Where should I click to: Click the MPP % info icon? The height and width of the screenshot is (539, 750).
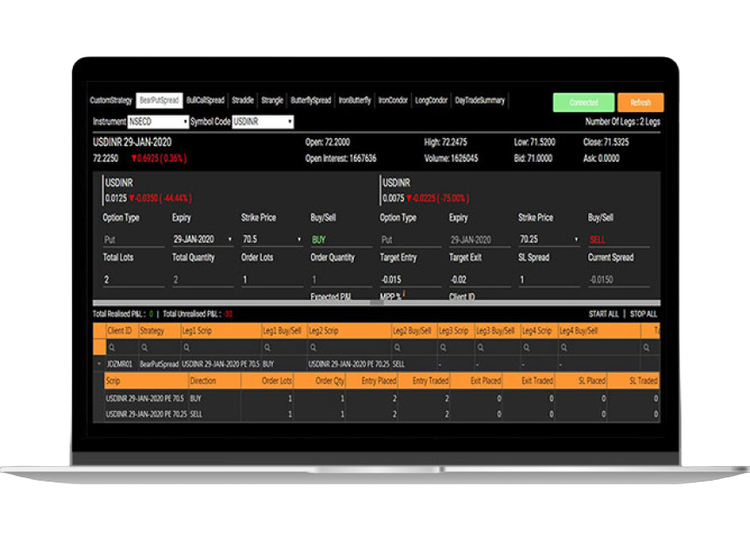(x=405, y=294)
